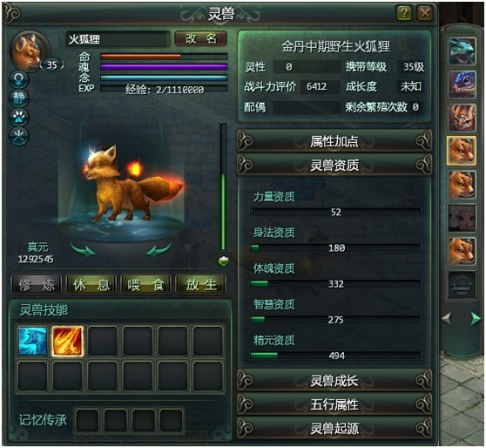Click the help question mark icon
The height and width of the screenshot is (448, 486).
tap(404, 13)
